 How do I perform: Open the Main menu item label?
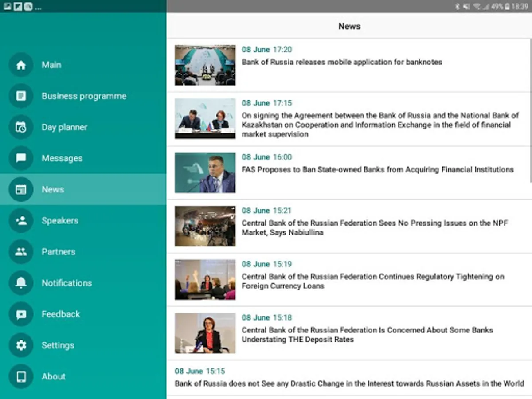click(51, 65)
